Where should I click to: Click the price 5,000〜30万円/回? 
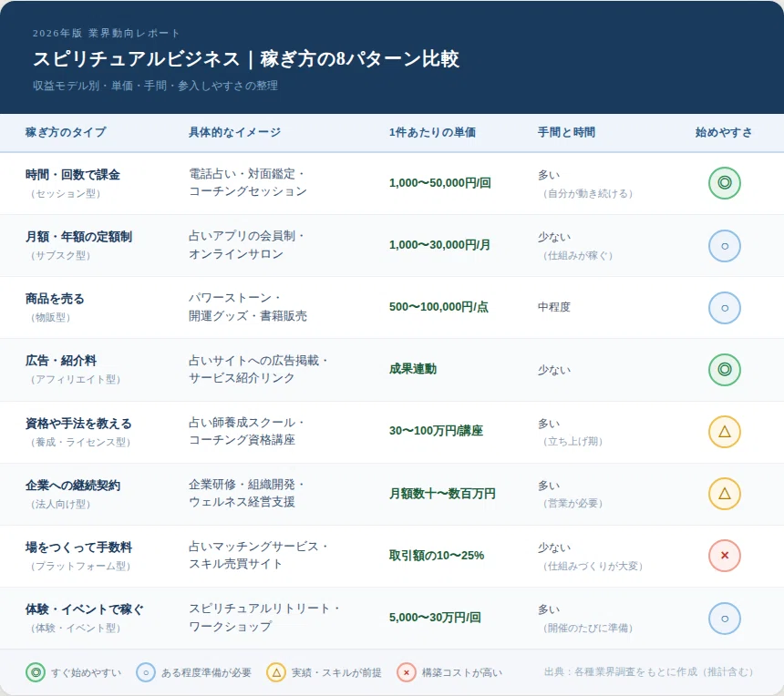coord(435,618)
